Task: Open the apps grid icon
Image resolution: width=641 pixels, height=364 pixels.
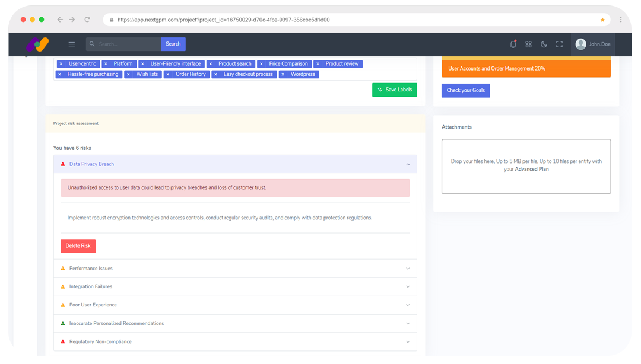Action: tap(529, 44)
